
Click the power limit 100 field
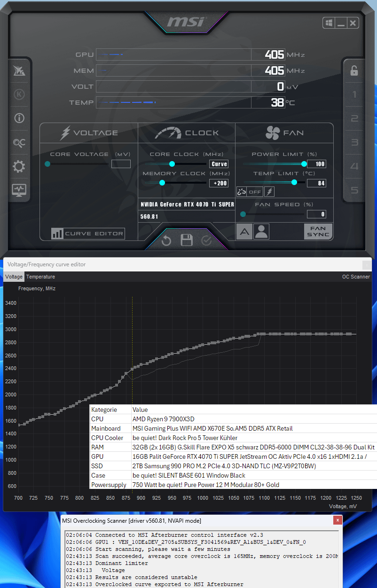coord(316,164)
